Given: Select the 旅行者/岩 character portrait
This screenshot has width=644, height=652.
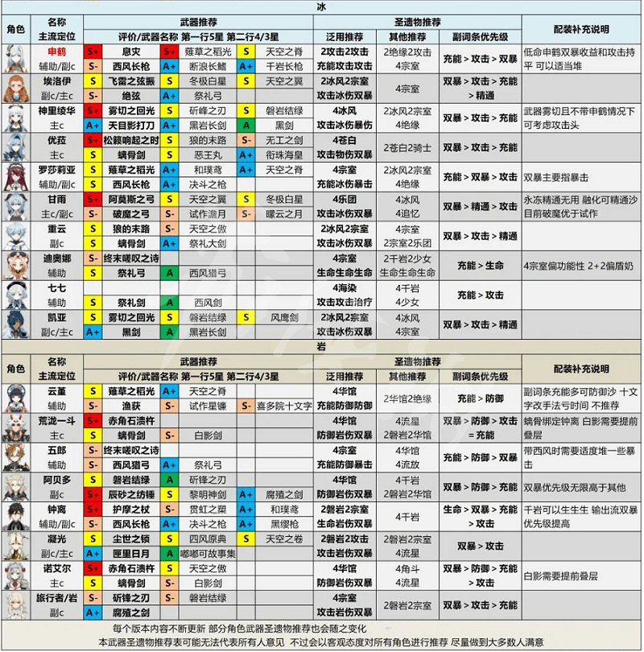Looking at the screenshot, I should click(x=16, y=605).
